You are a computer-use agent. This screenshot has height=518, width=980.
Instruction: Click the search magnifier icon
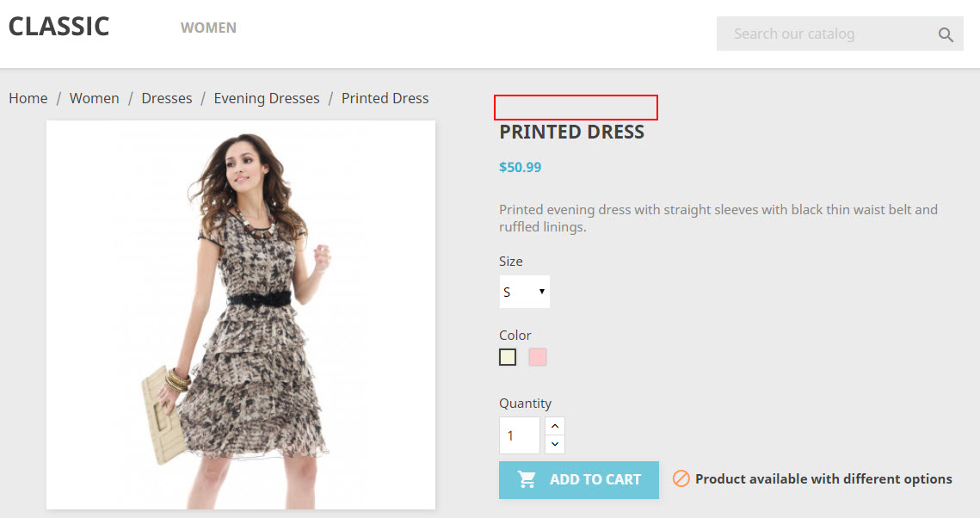[946, 35]
